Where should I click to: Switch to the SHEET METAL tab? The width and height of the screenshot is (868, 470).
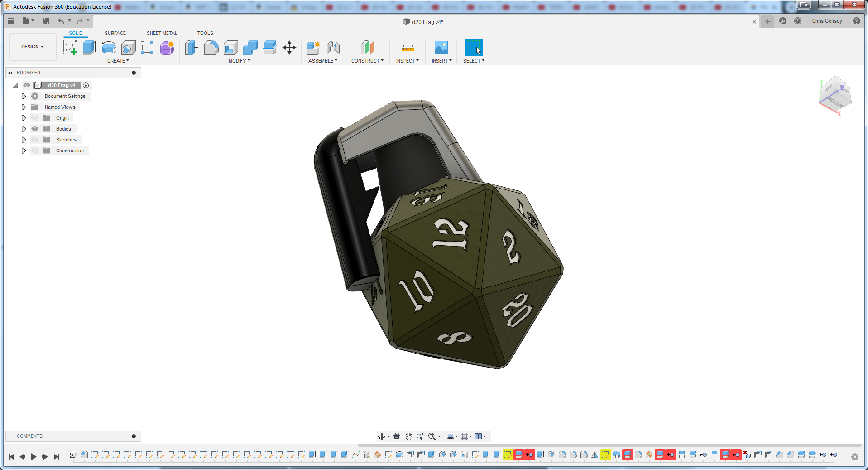162,33
